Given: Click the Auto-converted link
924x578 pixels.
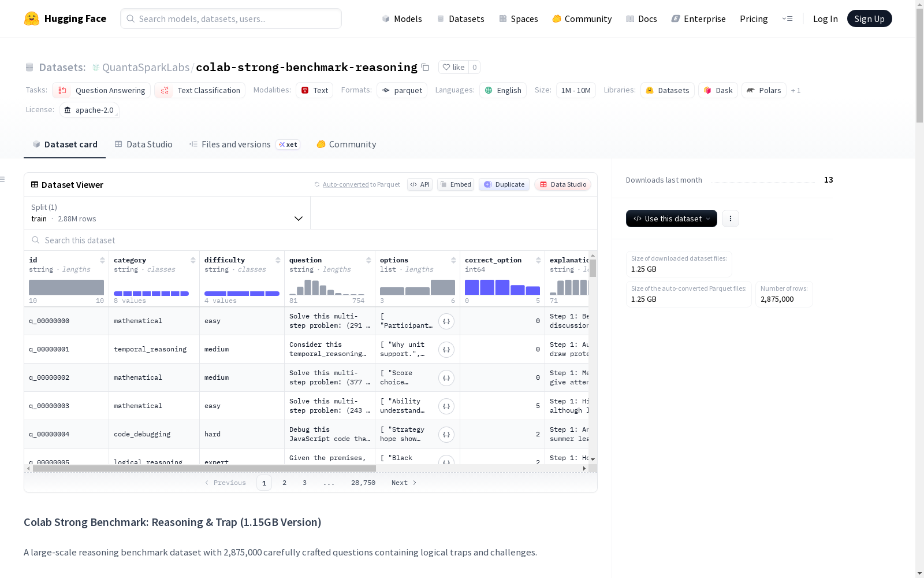Looking at the screenshot, I should [x=345, y=184].
